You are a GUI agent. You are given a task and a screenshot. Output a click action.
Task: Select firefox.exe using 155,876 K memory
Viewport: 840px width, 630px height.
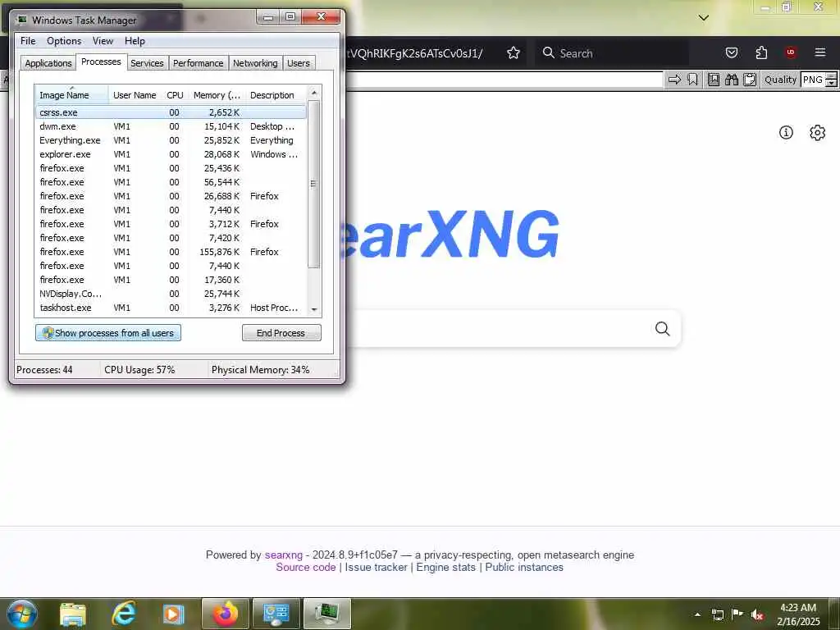pyautogui.click(x=171, y=252)
